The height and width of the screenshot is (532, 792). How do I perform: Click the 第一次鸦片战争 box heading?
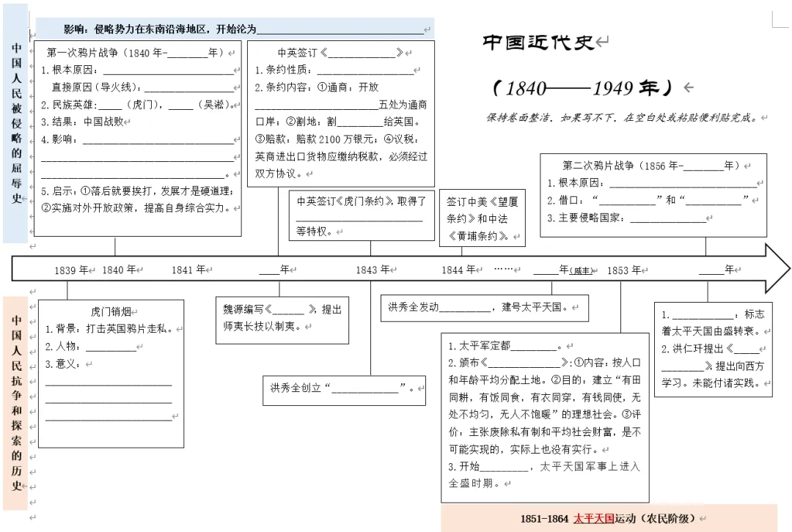(x=135, y=53)
